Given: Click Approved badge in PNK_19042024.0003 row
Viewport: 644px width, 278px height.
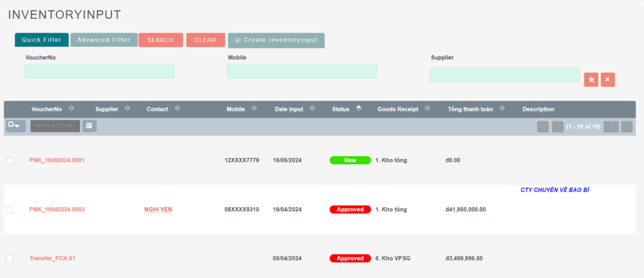Looking at the screenshot, I should [x=350, y=210].
